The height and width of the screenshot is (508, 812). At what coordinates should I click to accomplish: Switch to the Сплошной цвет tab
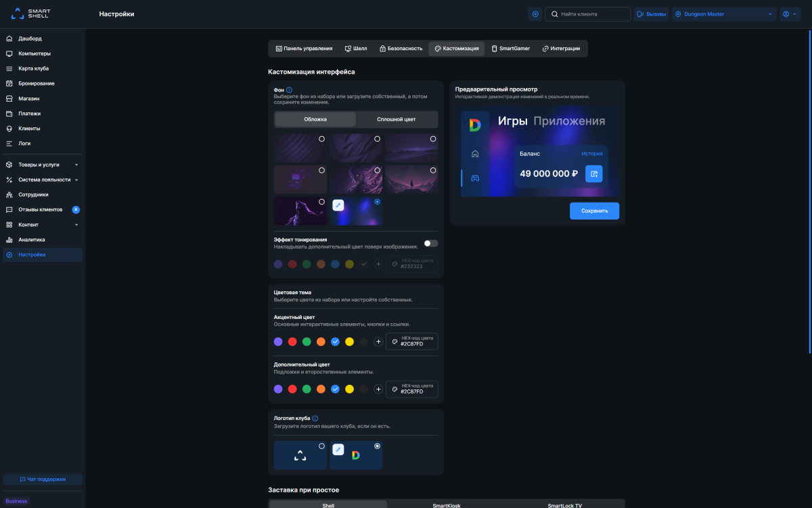[396, 119]
